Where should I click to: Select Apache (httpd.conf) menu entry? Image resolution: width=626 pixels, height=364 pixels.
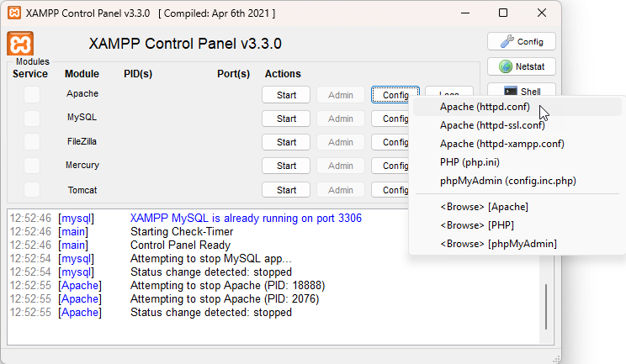click(484, 108)
